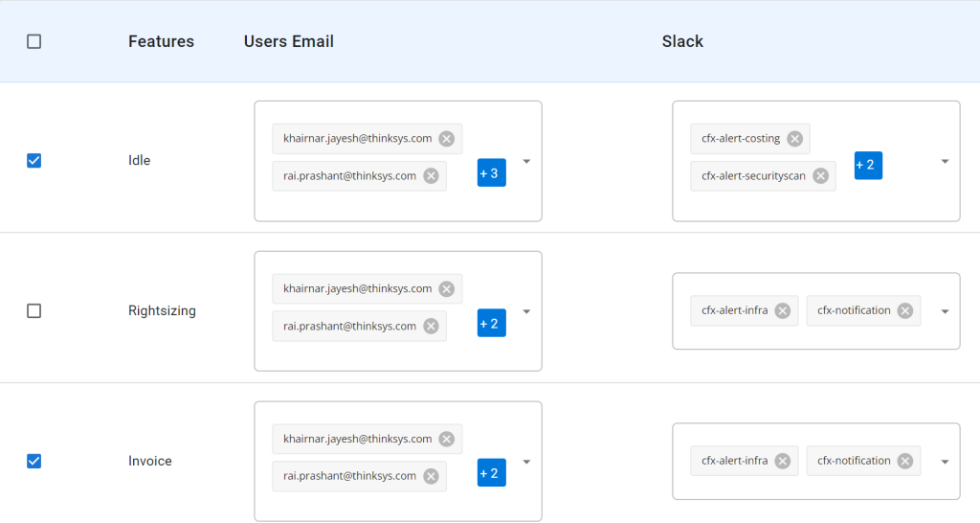Viewport: 980px width, 523px height.
Task: Check the Rightsizing feature checkbox
Action: pyautogui.click(x=34, y=311)
